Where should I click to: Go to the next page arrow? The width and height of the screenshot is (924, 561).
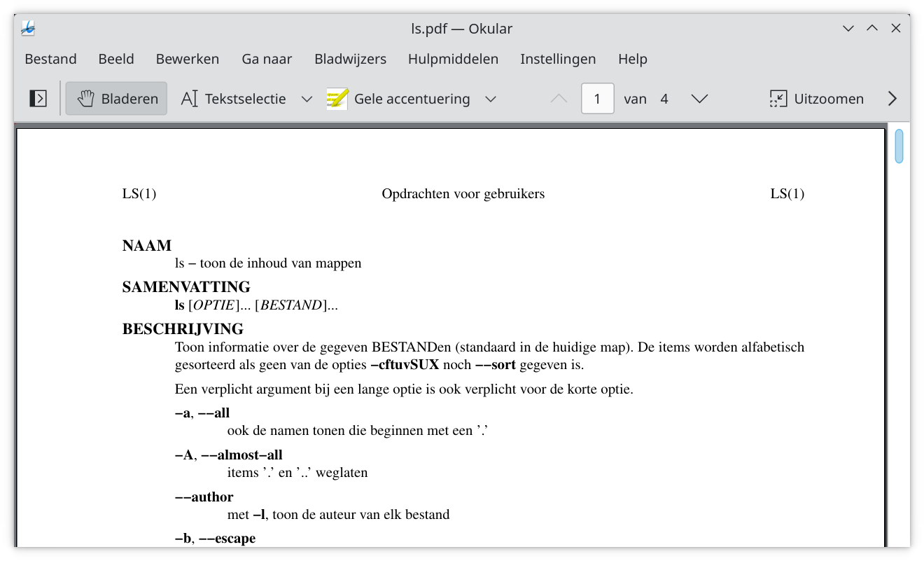tap(699, 99)
